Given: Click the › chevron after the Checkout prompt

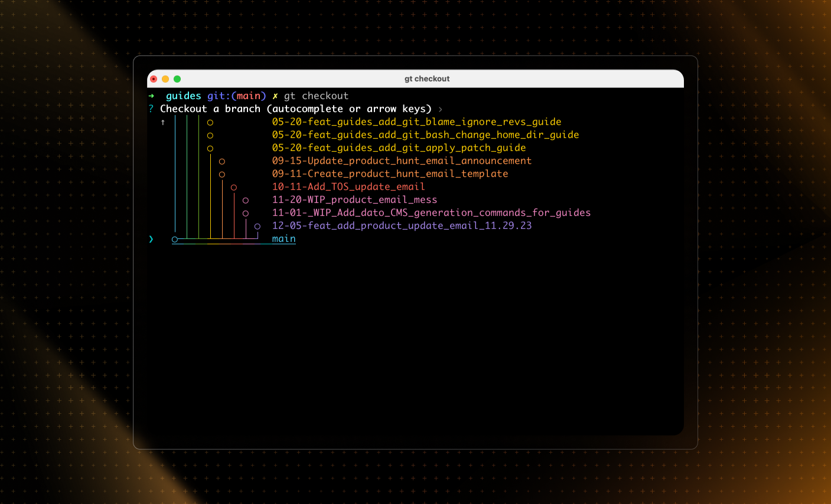Looking at the screenshot, I should 440,109.
